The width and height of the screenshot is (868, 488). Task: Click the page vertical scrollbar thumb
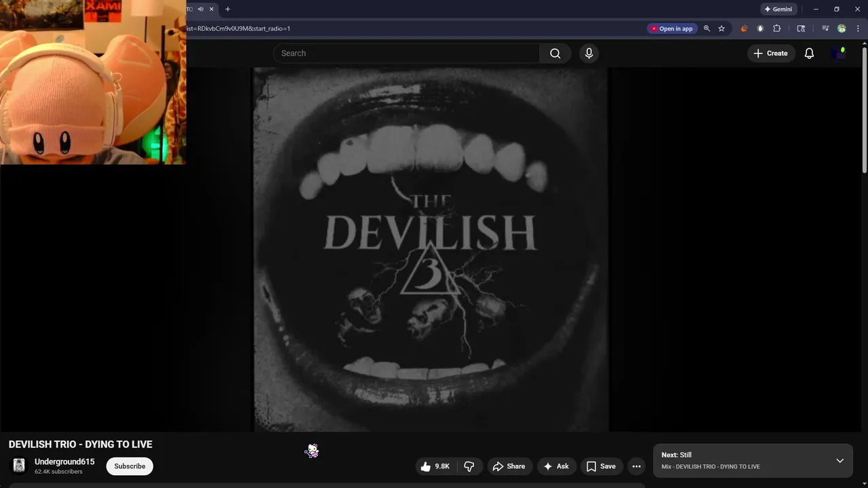pos(865,110)
